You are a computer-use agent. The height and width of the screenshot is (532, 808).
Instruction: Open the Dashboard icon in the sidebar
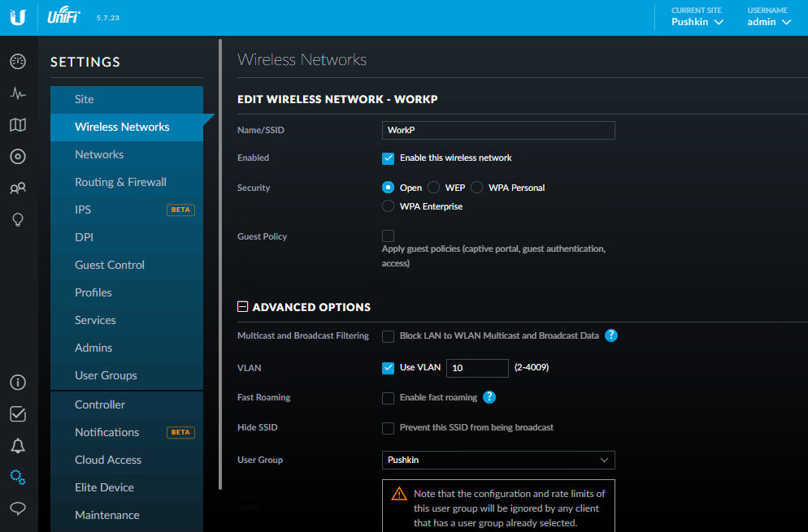(x=18, y=61)
